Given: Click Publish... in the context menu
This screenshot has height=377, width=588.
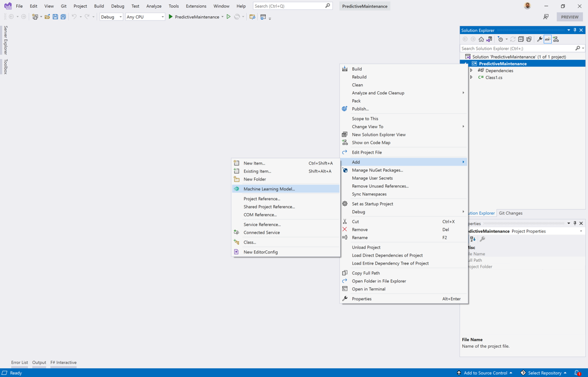Looking at the screenshot, I should coord(404,109).
